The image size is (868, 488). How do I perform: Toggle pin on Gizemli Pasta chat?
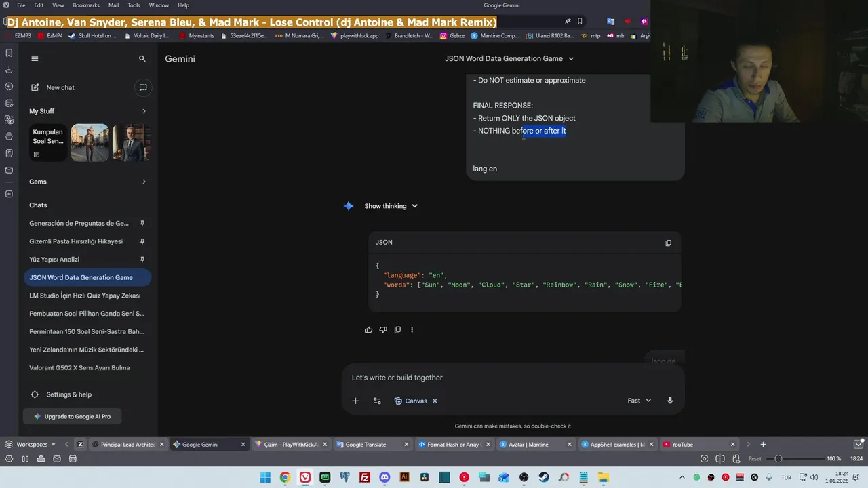click(142, 241)
